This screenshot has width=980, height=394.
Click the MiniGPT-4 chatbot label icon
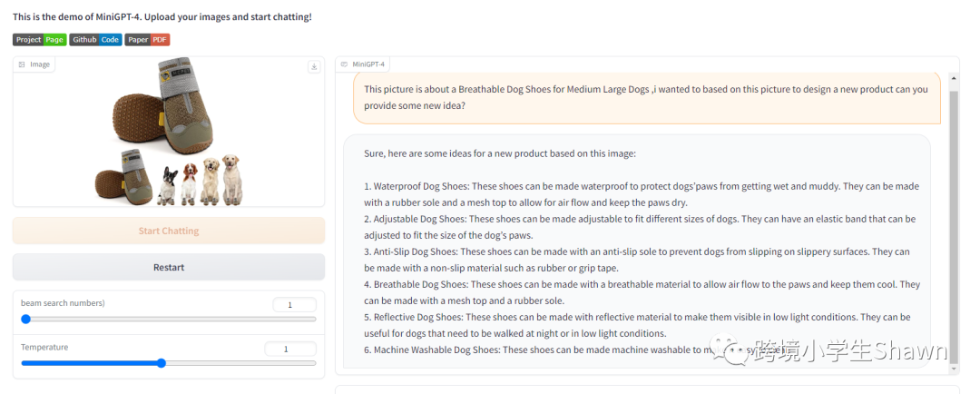click(345, 64)
